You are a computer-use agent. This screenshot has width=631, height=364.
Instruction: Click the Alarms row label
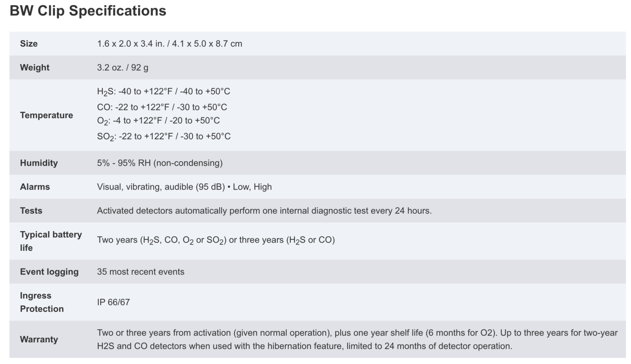pyautogui.click(x=35, y=187)
